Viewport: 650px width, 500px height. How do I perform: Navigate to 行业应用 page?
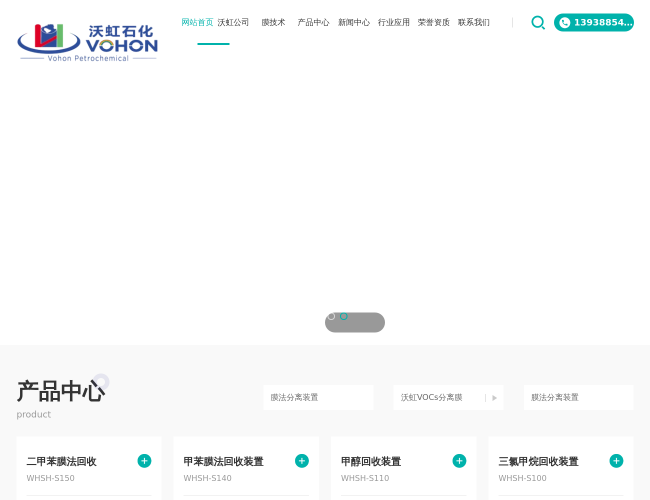[x=393, y=22]
